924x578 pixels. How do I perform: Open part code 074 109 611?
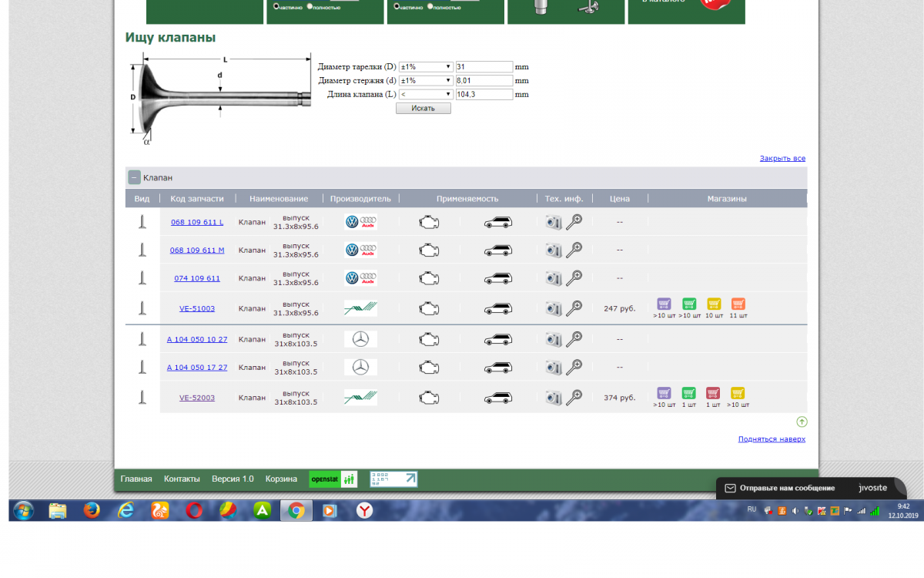click(x=197, y=278)
